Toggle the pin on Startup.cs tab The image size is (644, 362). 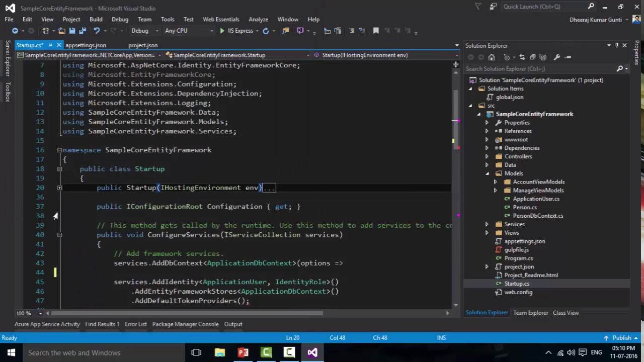[x=50, y=45]
